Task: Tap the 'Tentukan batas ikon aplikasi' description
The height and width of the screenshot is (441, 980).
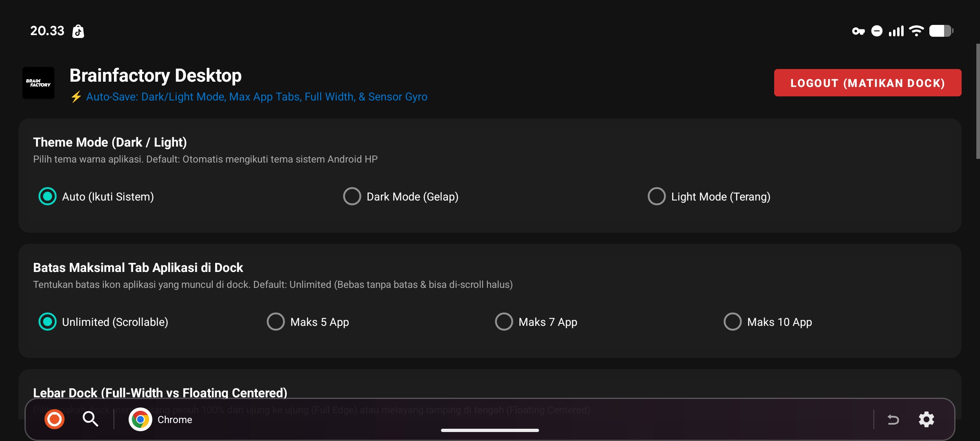Action: [x=273, y=285]
